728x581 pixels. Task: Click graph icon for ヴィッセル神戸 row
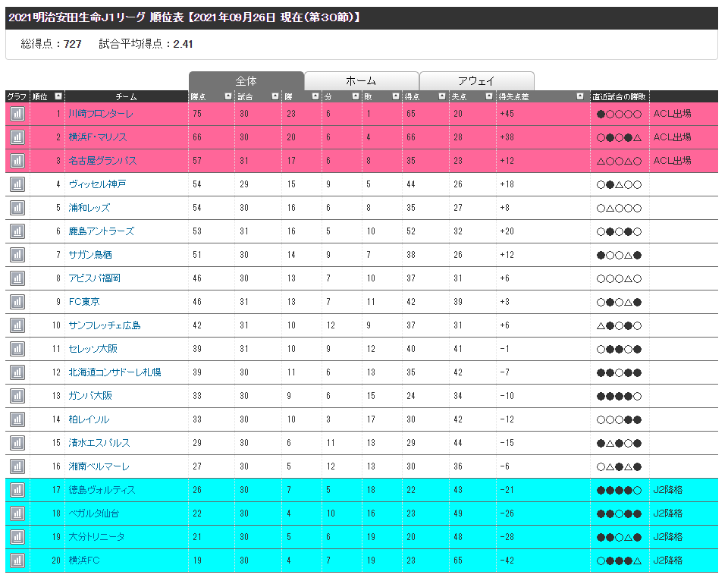tap(17, 184)
